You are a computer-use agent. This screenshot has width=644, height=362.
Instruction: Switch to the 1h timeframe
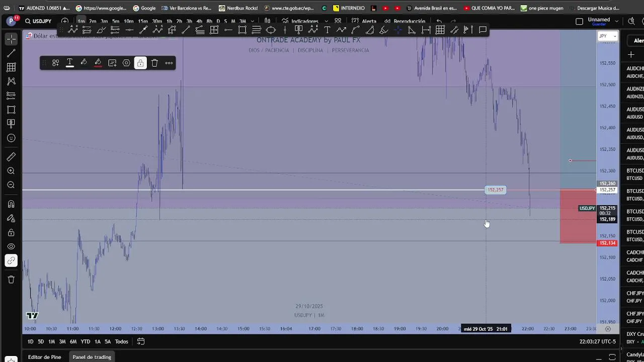tap(169, 21)
